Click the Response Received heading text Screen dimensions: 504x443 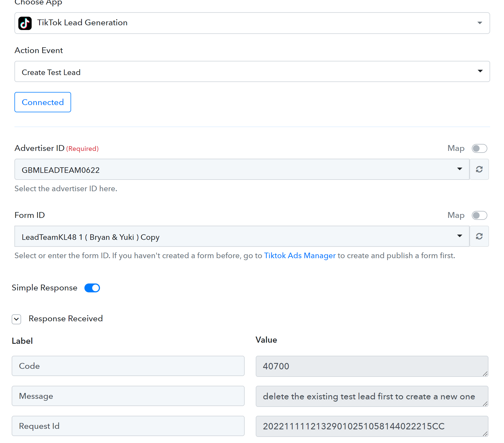tap(66, 318)
